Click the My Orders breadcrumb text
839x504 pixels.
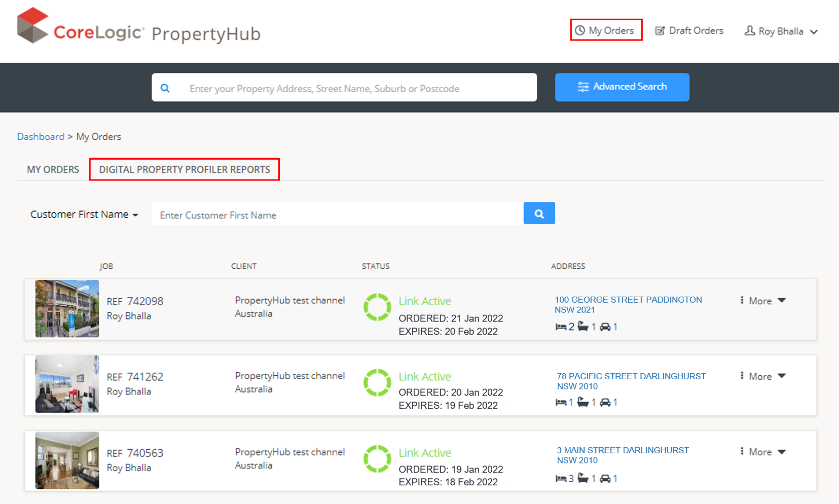(x=99, y=136)
